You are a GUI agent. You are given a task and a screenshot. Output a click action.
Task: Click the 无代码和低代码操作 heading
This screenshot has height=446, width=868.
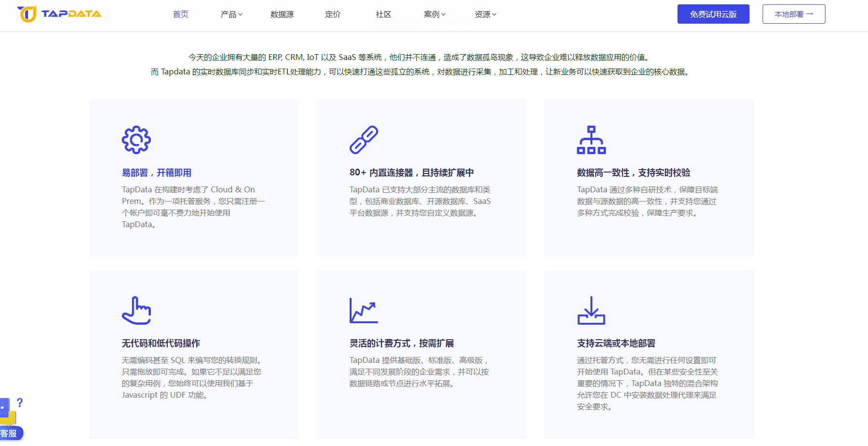(x=161, y=343)
